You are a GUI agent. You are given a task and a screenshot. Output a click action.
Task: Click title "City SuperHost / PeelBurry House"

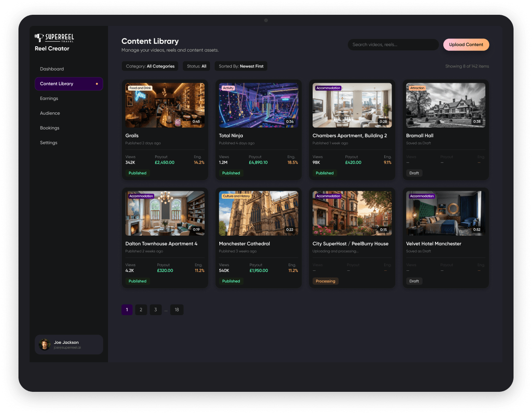click(x=351, y=244)
